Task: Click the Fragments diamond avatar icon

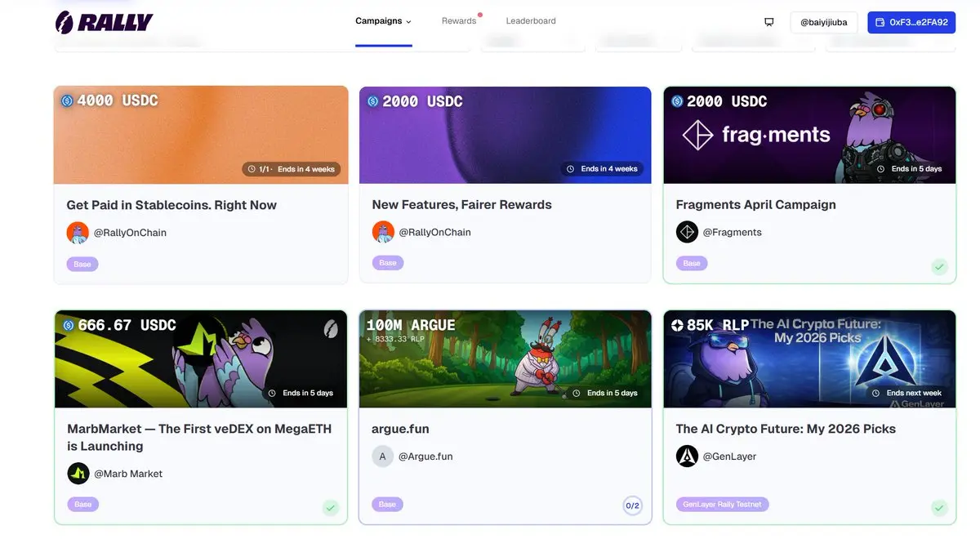Action: tap(688, 232)
